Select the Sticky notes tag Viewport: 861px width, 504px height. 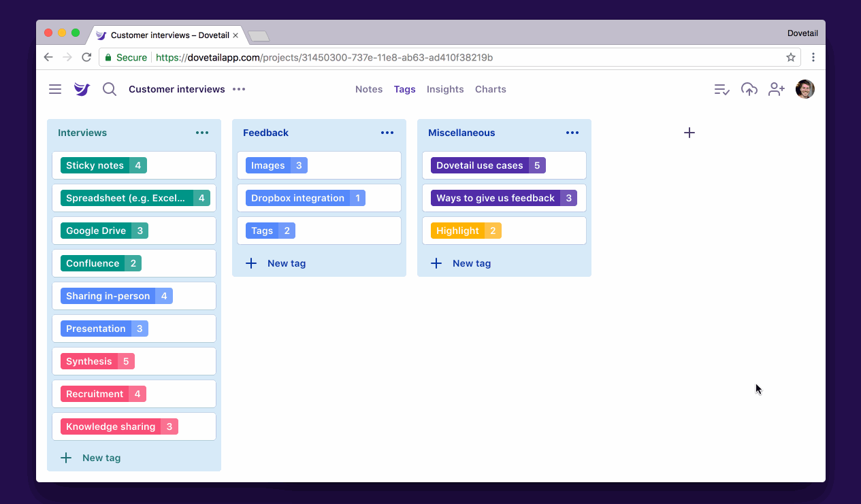[x=103, y=165]
